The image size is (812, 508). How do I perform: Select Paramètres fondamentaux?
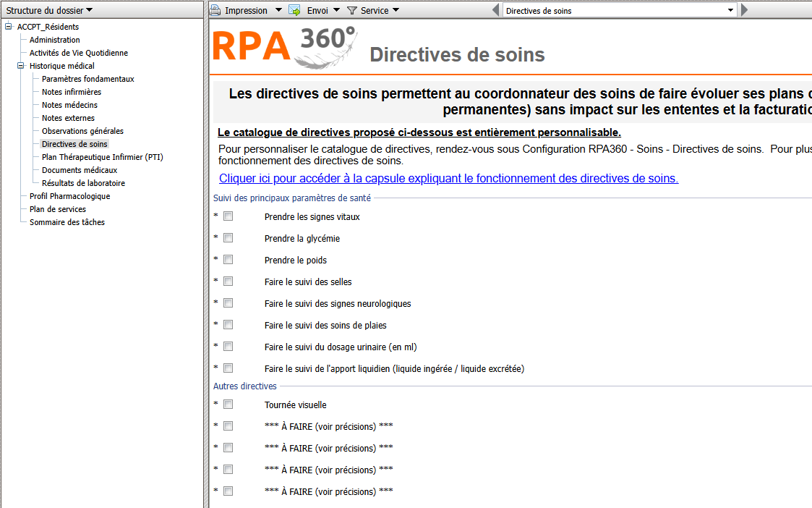tap(87, 79)
